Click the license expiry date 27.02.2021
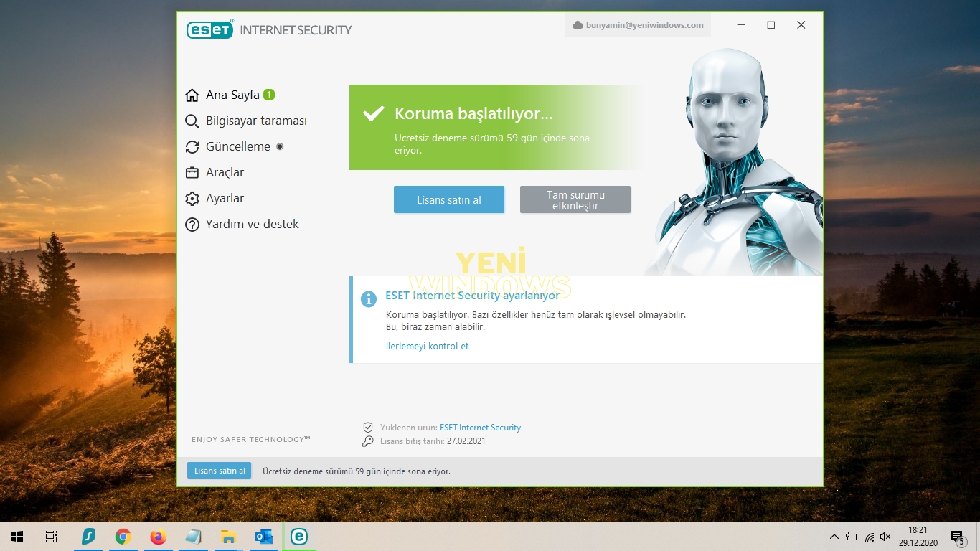 pyautogui.click(x=466, y=441)
